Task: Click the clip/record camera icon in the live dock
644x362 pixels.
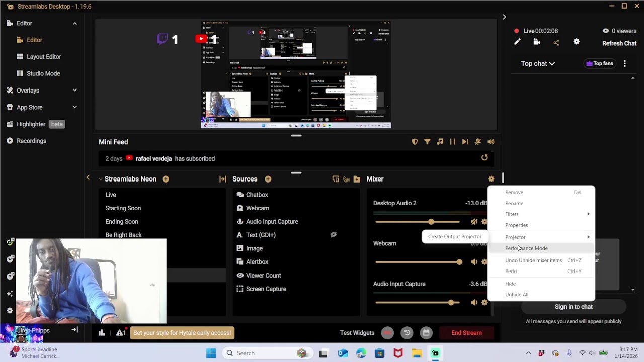Action: (x=537, y=42)
